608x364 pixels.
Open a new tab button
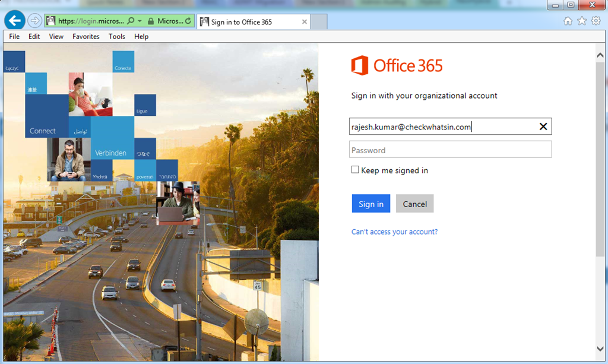point(319,22)
